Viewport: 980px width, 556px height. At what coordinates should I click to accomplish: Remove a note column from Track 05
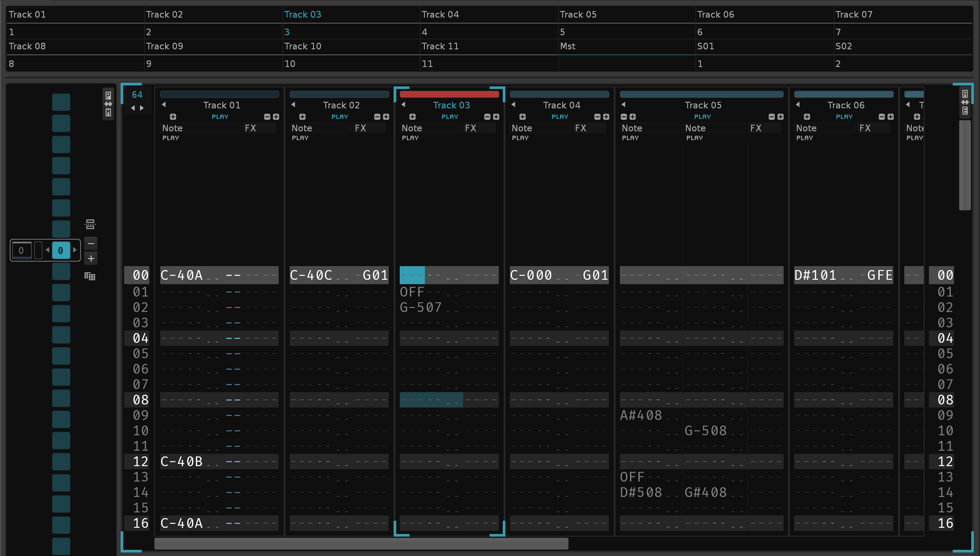pos(624,117)
